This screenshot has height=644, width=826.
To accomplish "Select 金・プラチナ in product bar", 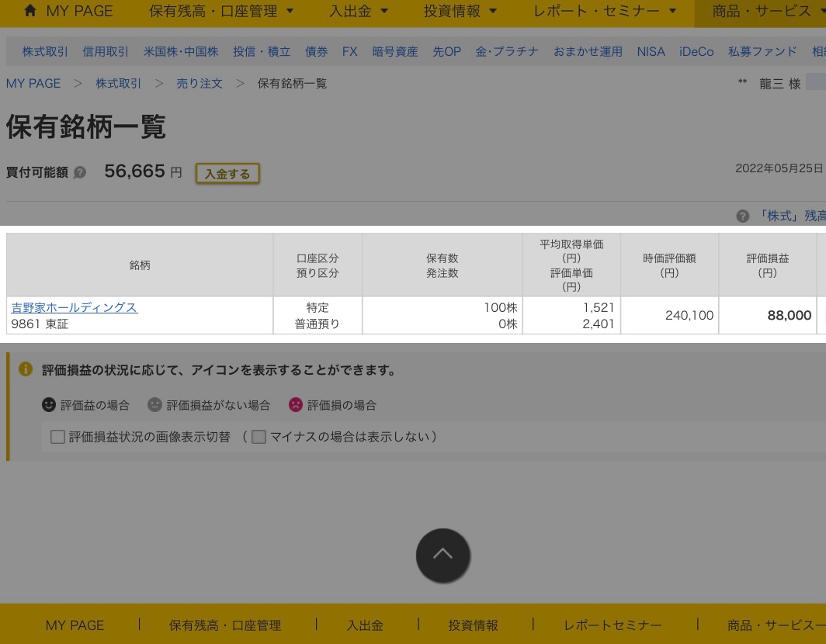I will [507, 52].
